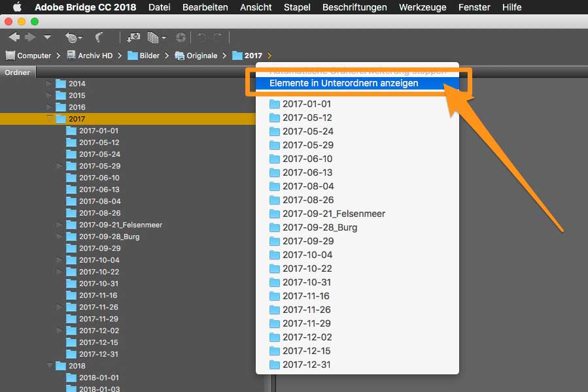Screen dimensions: 588x392
Task: Select 2017-11-16 in the Ordner tree
Action: tap(92, 295)
